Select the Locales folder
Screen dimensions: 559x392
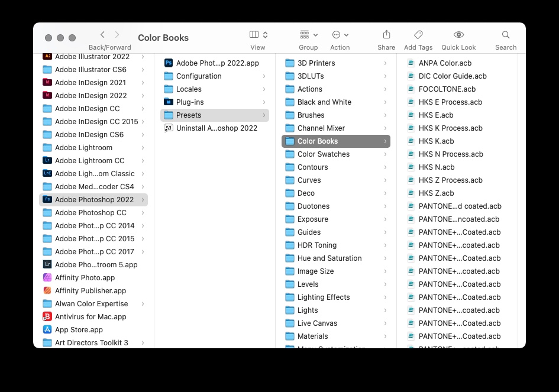click(x=215, y=89)
